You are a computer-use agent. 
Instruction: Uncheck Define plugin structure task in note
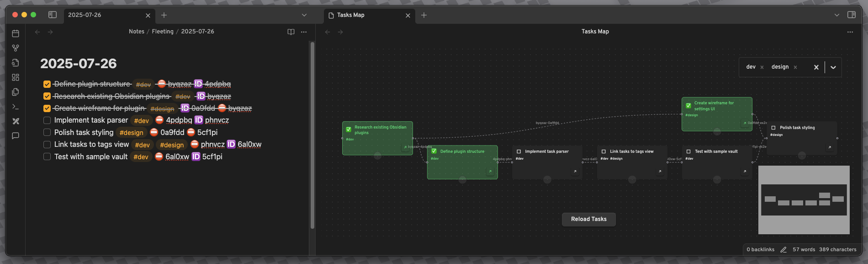coord(47,84)
